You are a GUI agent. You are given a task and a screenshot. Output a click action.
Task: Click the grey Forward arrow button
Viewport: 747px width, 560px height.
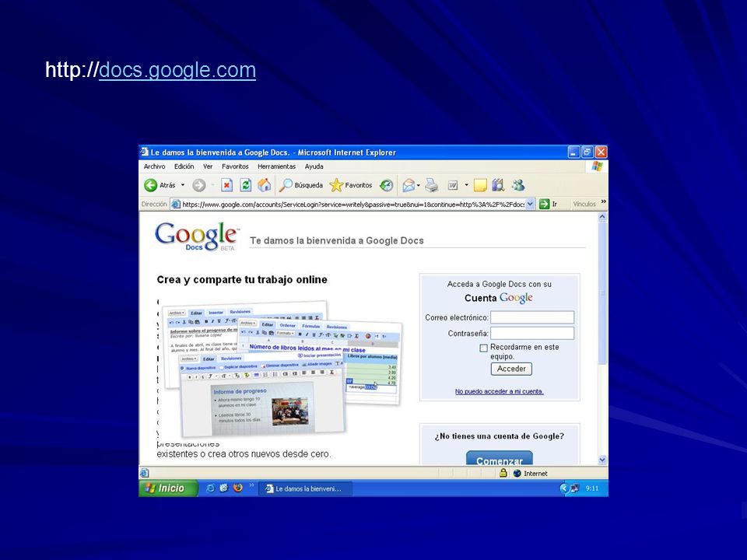199,185
